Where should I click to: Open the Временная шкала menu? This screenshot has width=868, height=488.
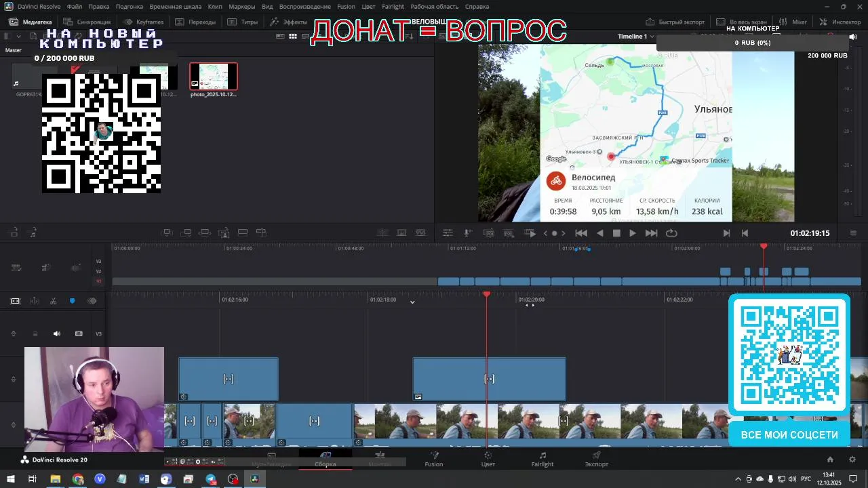click(176, 6)
